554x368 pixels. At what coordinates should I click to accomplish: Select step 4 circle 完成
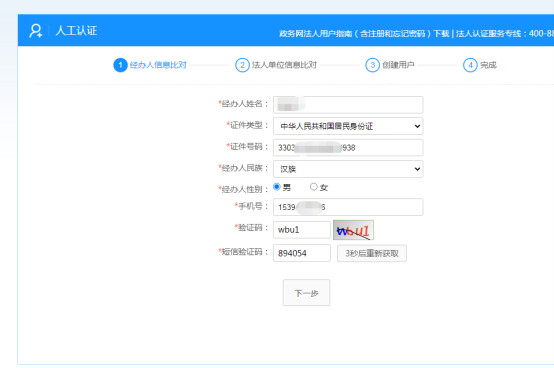470,65
